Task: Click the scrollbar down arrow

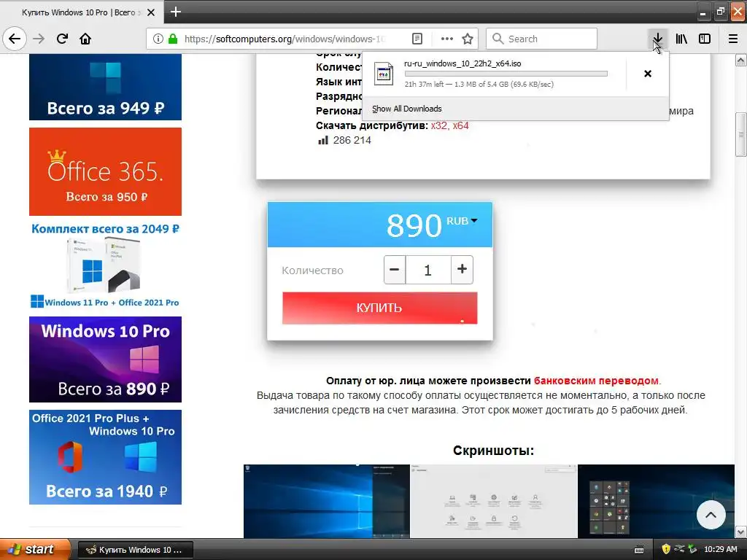Action: point(740,532)
